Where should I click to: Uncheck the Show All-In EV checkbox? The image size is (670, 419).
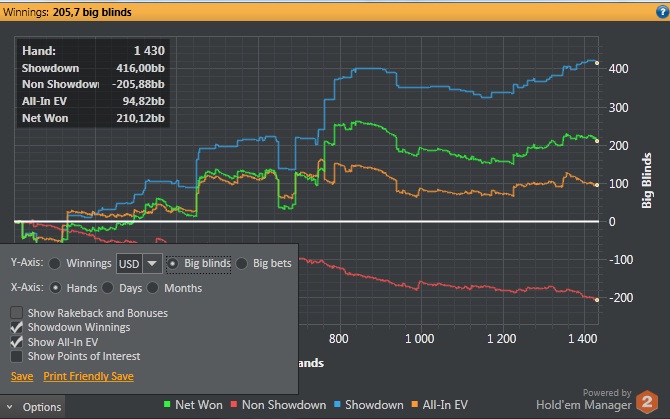pyautogui.click(x=16, y=342)
